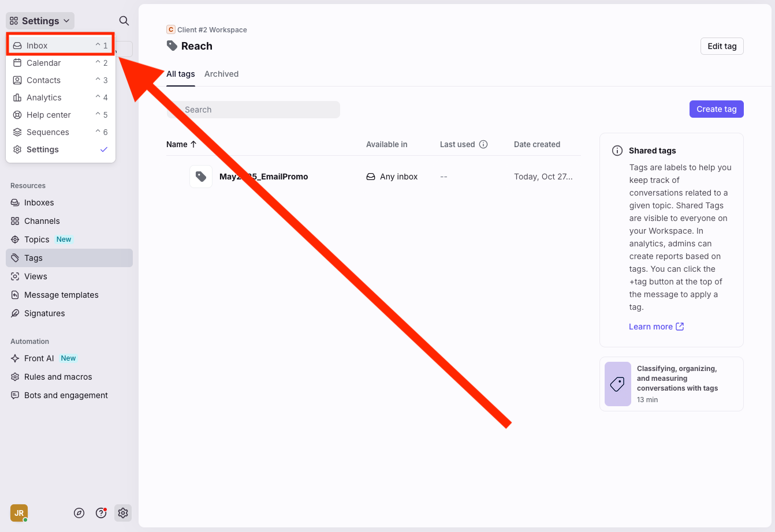Open the settings gear icon at bottom

click(122, 513)
